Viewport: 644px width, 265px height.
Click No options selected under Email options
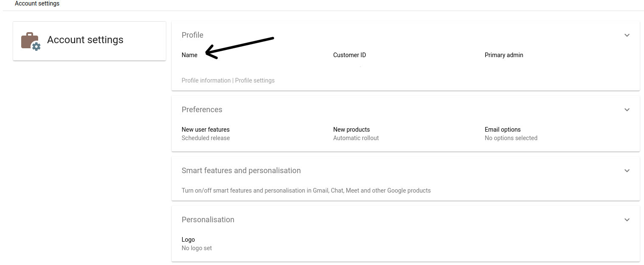coord(511,138)
